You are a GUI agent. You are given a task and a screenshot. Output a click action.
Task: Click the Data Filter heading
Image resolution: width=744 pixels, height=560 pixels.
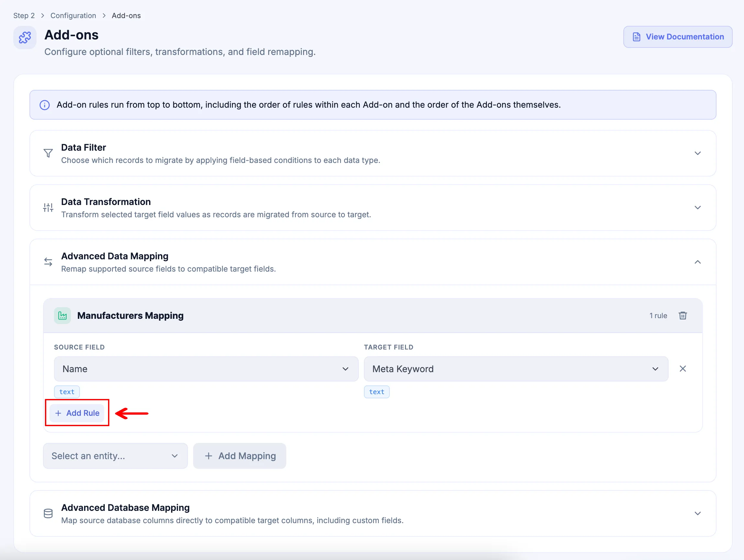83,147
